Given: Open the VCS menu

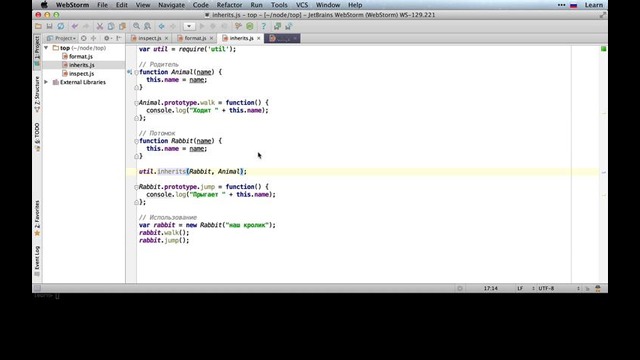Looking at the screenshot, I should 302,5.
